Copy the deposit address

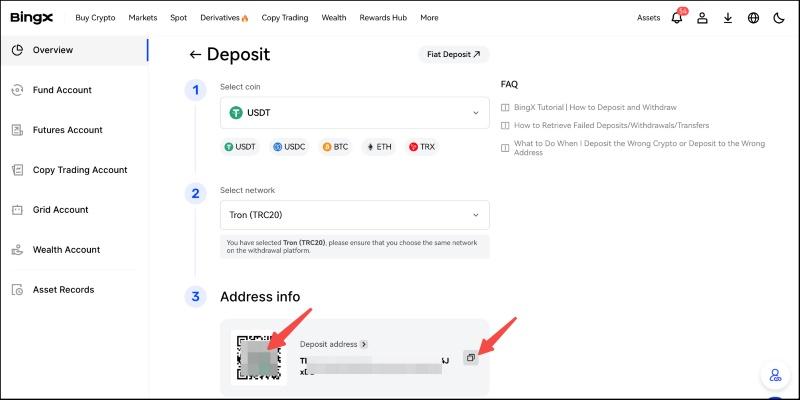coord(470,358)
